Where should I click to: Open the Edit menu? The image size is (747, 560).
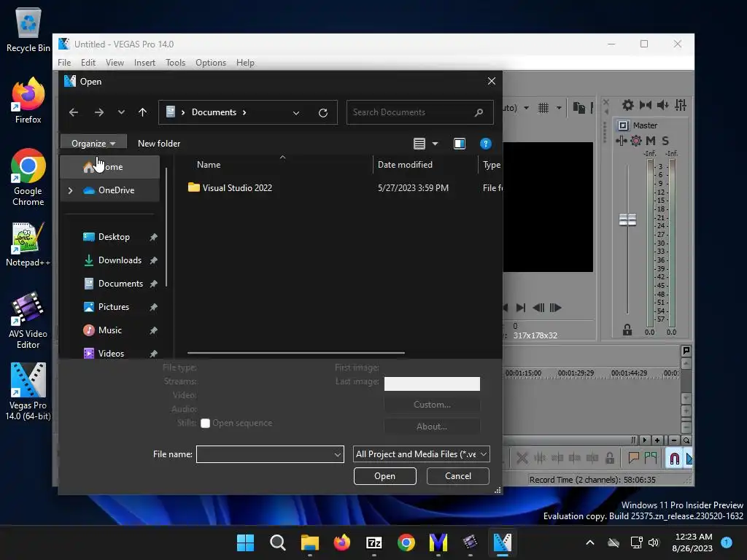[88, 63]
